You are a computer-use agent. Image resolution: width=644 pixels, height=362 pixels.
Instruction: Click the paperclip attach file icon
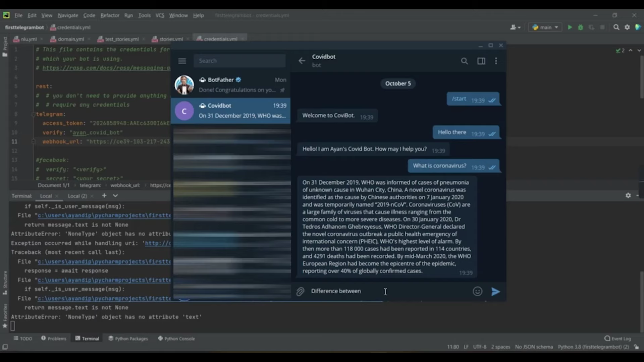[300, 292]
